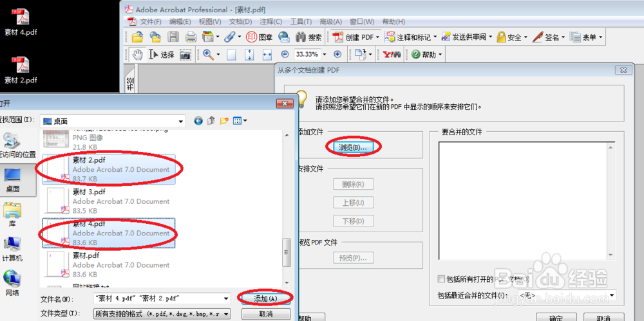Click the 添加(A) button in Open dialog
The height and width of the screenshot is (321, 644).
266,299
